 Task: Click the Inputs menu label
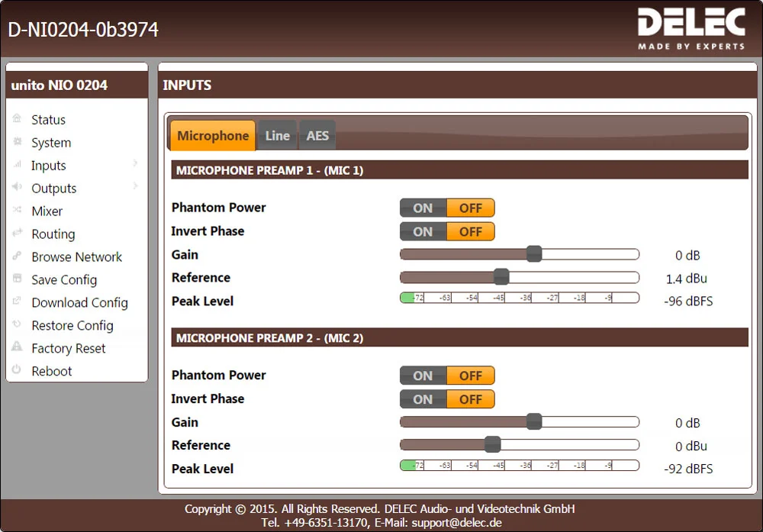(48, 166)
